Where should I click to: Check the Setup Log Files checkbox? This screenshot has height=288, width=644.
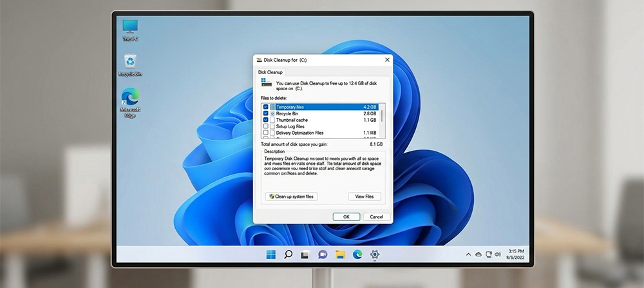(x=266, y=126)
